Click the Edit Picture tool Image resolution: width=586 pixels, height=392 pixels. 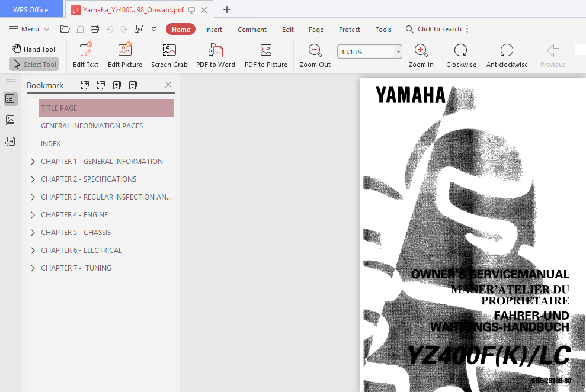tap(125, 55)
